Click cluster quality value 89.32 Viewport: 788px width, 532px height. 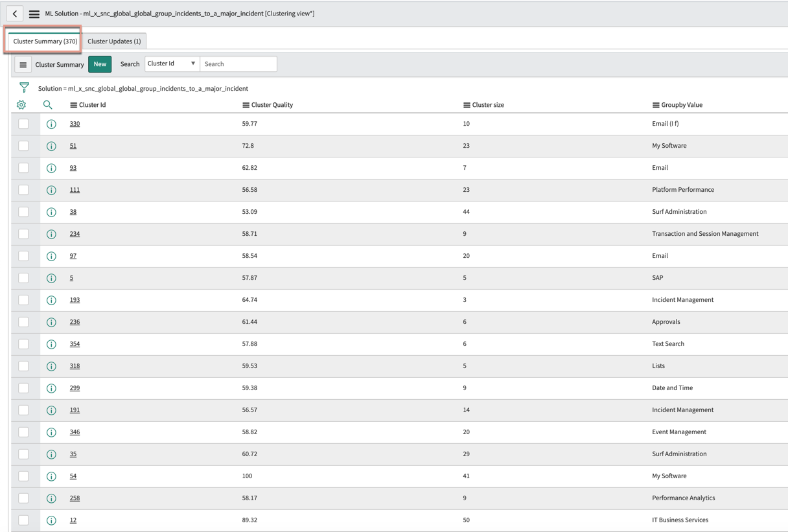pyautogui.click(x=249, y=520)
